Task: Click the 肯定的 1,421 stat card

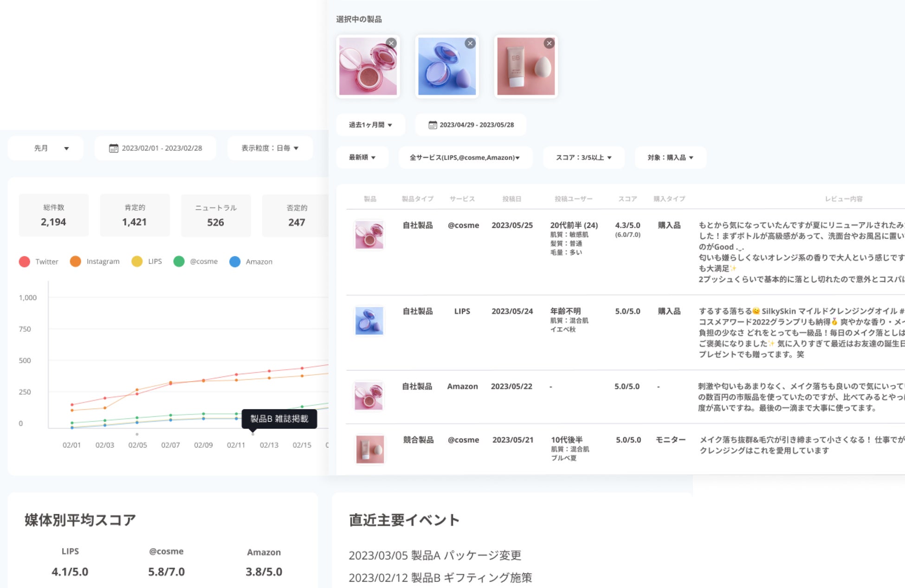Action: point(135,215)
